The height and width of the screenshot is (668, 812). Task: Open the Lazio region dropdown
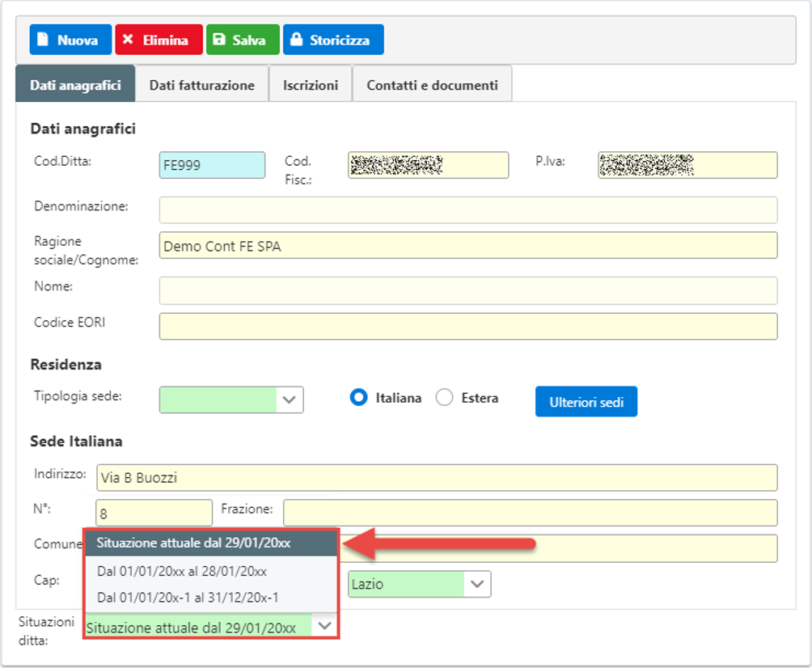477,584
